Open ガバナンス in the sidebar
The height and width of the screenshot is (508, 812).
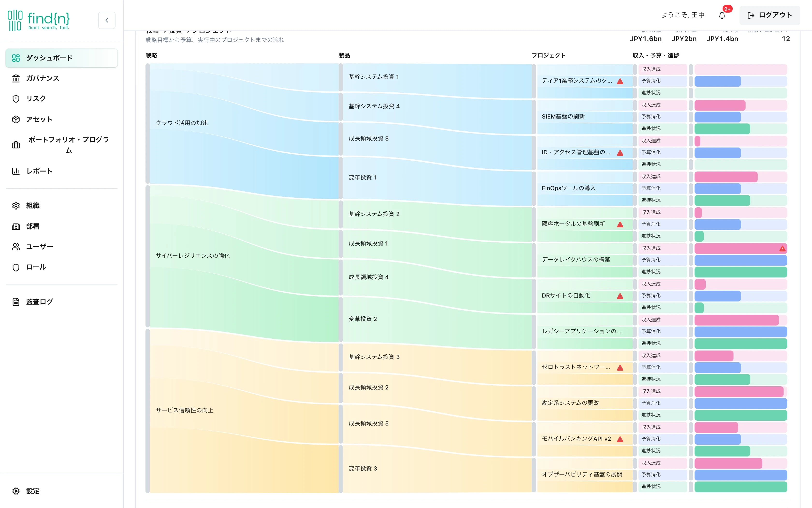point(61,78)
